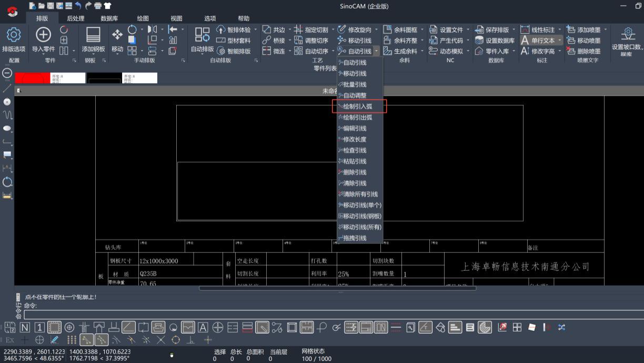Click the 产生代码 generate NC code icon

[x=434, y=41]
